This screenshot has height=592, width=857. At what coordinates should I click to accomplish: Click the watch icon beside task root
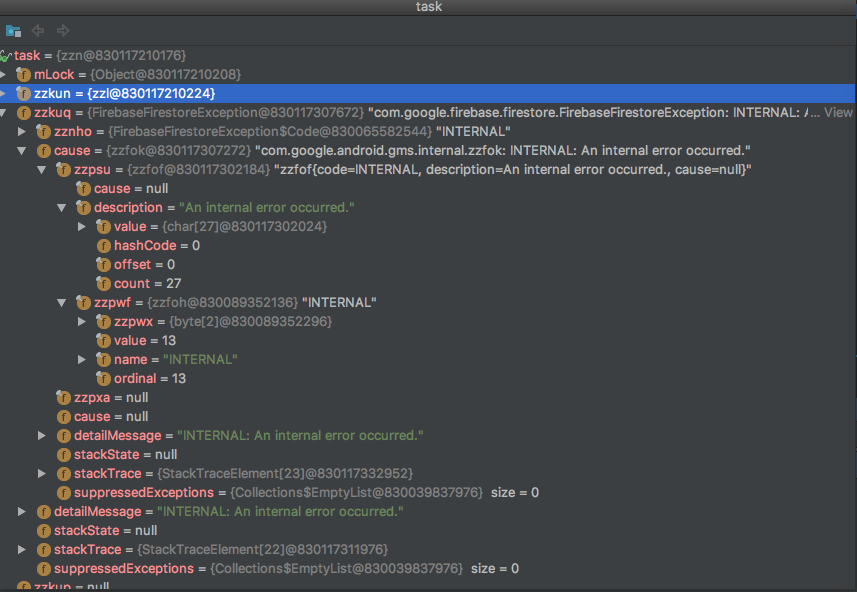tap(5, 56)
